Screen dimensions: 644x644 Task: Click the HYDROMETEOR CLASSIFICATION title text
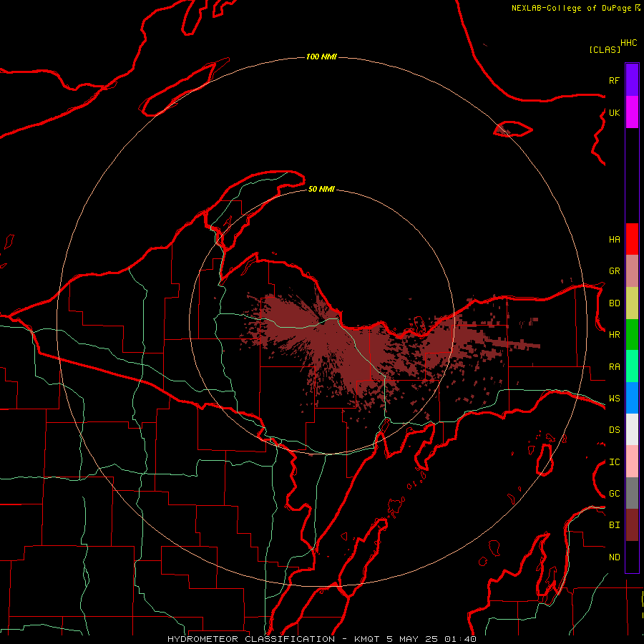point(251,639)
